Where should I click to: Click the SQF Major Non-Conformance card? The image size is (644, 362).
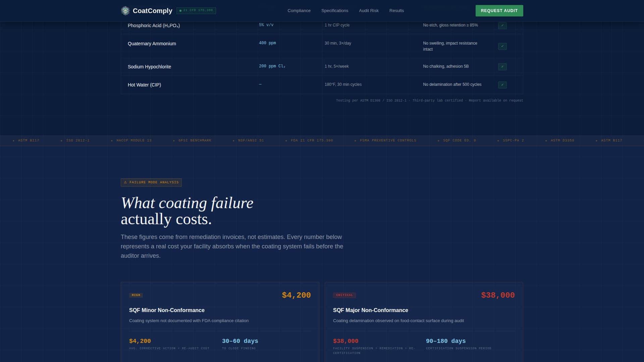(423, 322)
